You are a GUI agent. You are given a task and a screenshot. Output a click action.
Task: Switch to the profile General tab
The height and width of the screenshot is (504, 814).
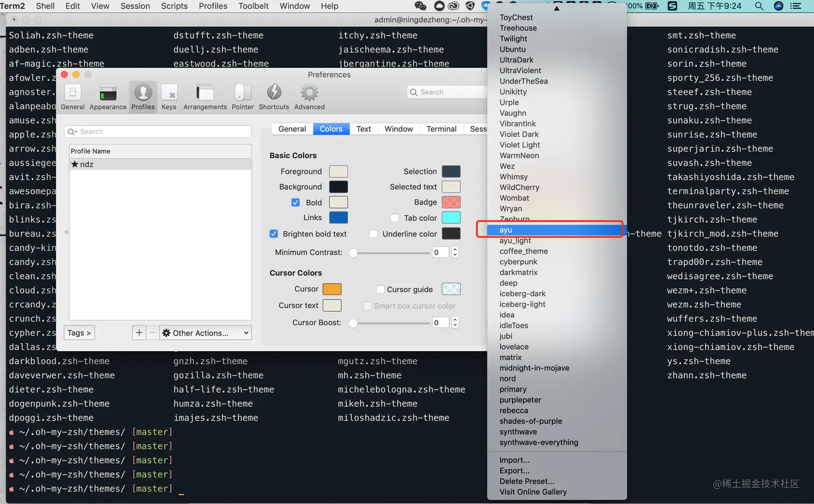tap(292, 129)
